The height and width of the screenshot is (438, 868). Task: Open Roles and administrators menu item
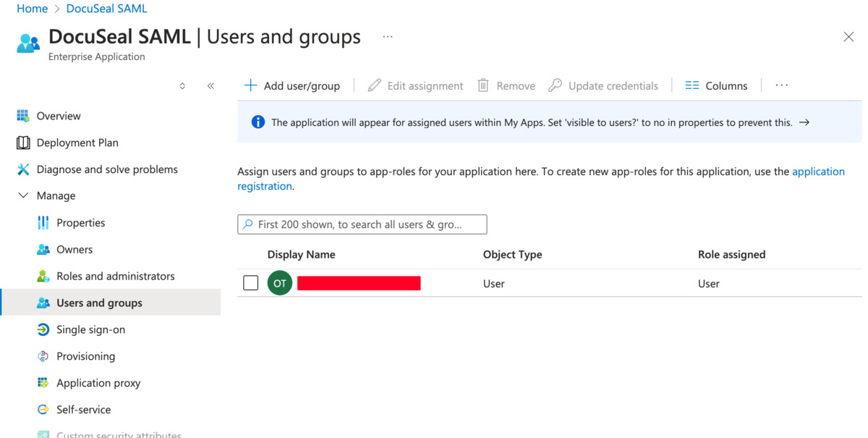(115, 276)
